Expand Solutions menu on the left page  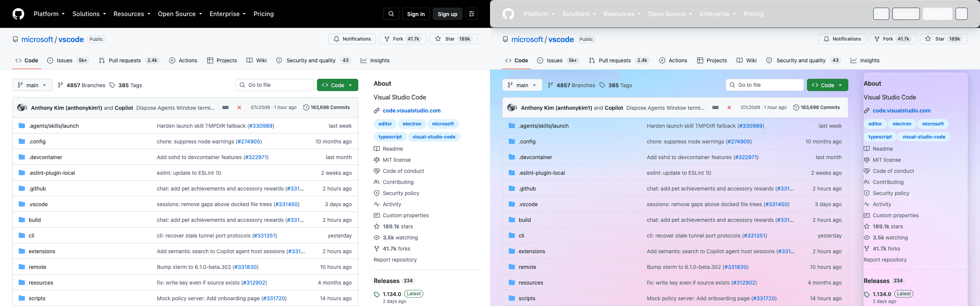click(89, 14)
